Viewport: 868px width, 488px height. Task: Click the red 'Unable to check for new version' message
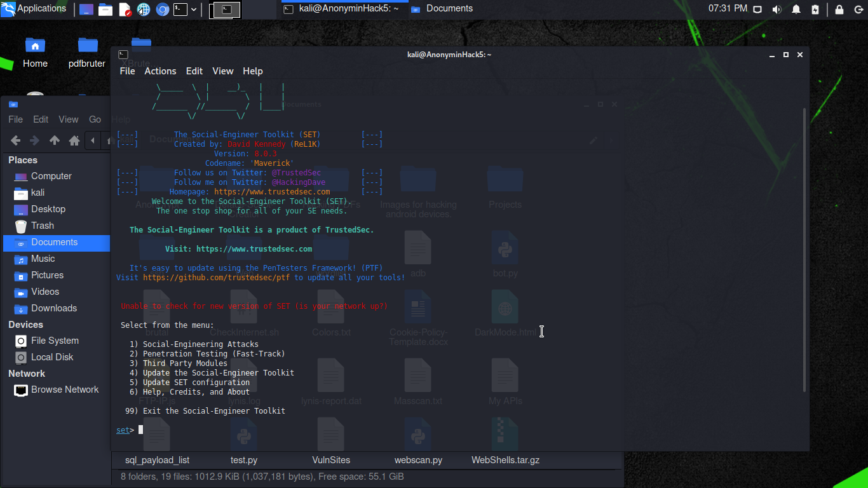254,306
